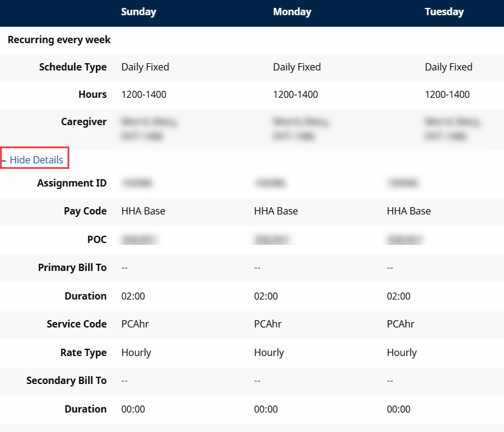Click the Sunday column header
Image resolution: width=504 pixels, height=432 pixels.
[139, 12]
